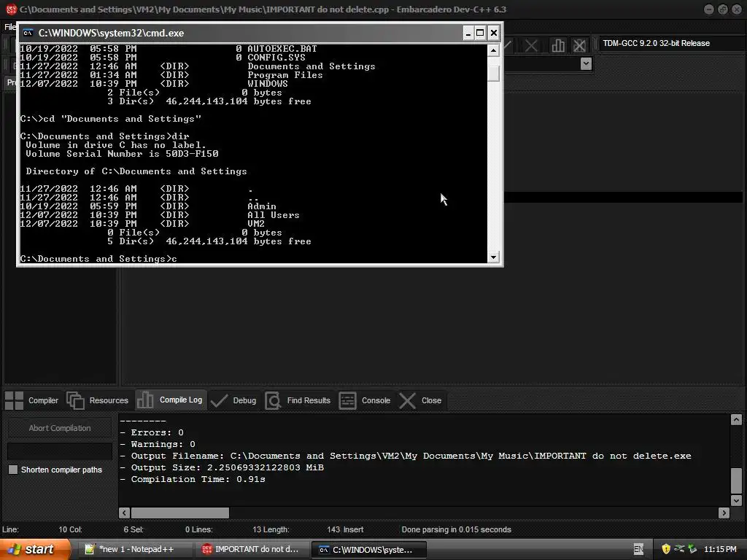Viewport: 747px width, 560px height.
Task: Click the cmd.exe title bar system icon
Action: pyautogui.click(x=28, y=33)
